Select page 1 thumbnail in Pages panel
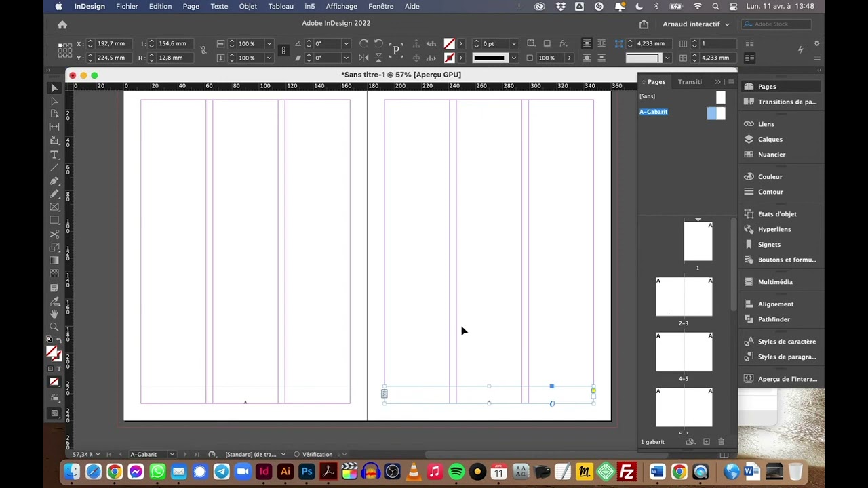Screen dimensions: 868x488 (698, 242)
